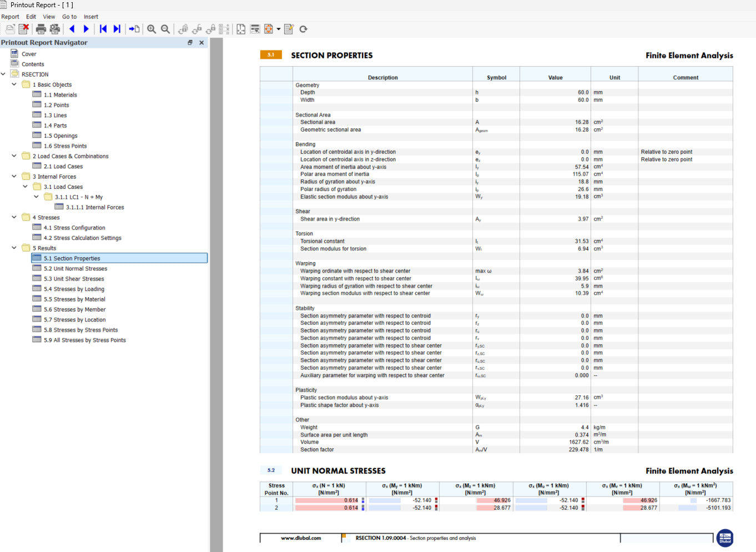Viewport: 756px width, 552px height.
Task: Select 5.2 Unit Normal Stresses in the navigator
Action: tap(75, 268)
